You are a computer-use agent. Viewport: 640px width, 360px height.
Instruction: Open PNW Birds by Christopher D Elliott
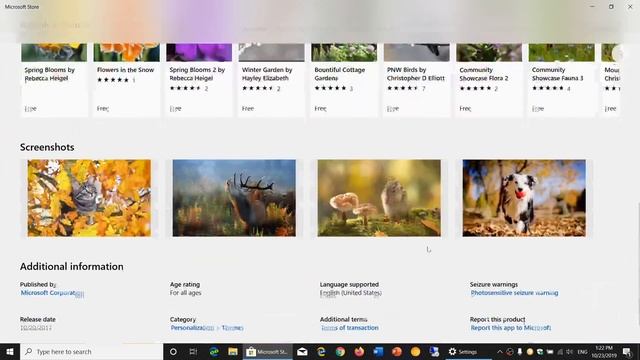coord(416,80)
